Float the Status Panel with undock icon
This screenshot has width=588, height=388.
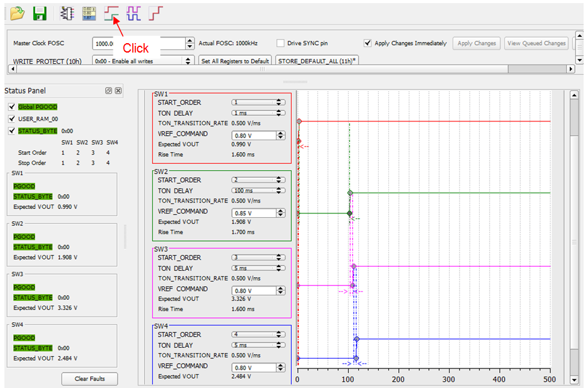point(109,91)
